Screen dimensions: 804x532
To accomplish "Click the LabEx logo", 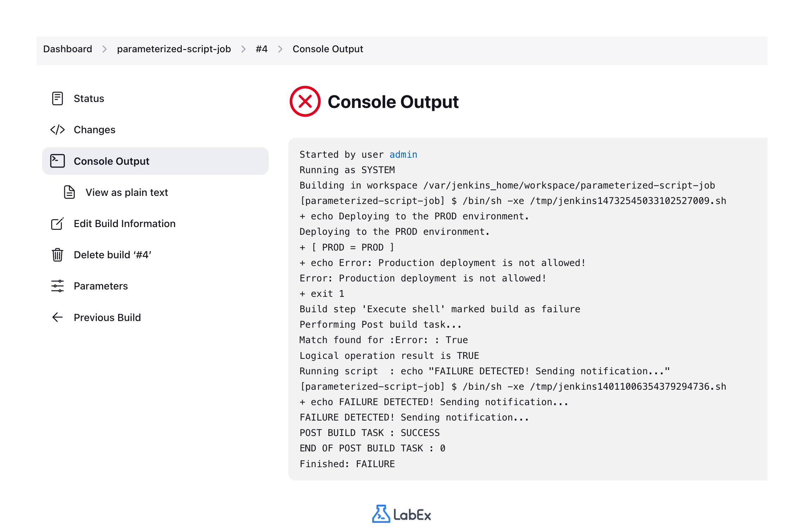I will pos(402,514).
